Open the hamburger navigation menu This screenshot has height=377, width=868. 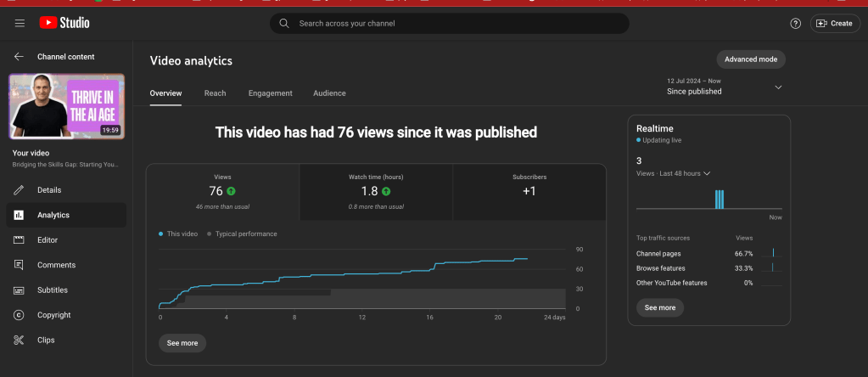tap(20, 23)
